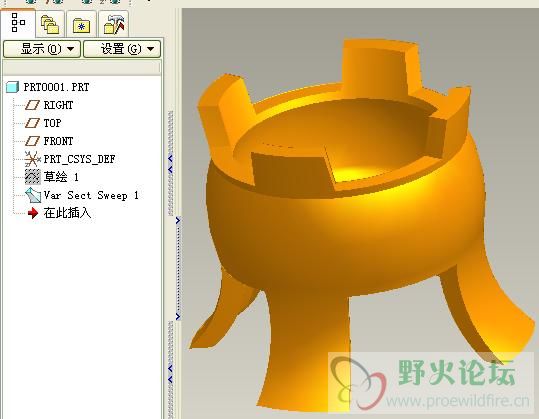
Task: Click the Var Sect Sweep feature icon
Action: pos(33,195)
